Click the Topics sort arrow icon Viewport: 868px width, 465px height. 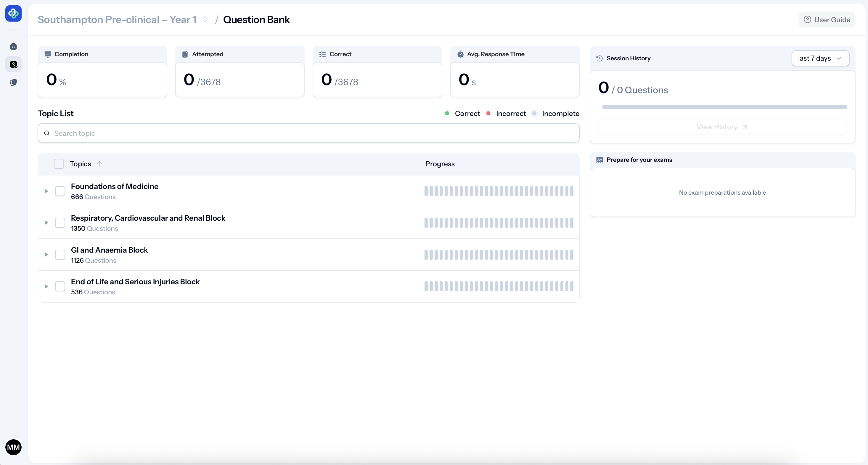pos(99,164)
